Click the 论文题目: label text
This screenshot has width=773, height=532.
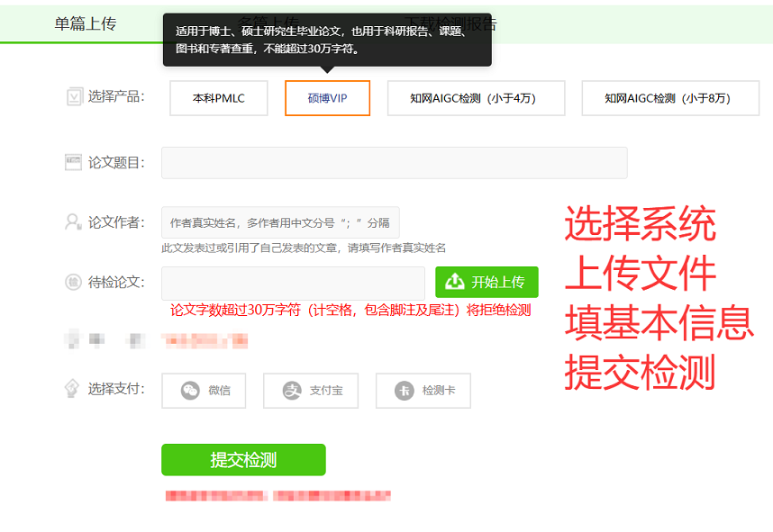point(116,163)
